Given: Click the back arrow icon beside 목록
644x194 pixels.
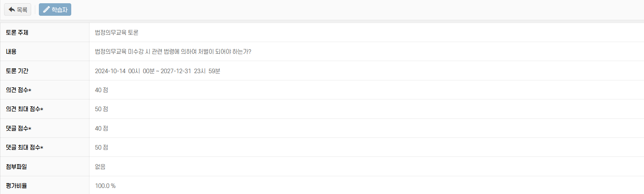Looking at the screenshot, I should point(12,9).
